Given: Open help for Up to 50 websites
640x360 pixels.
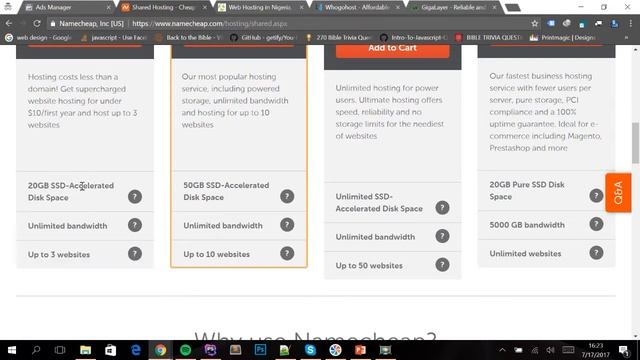Looking at the screenshot, I should (x=442, y=264).
